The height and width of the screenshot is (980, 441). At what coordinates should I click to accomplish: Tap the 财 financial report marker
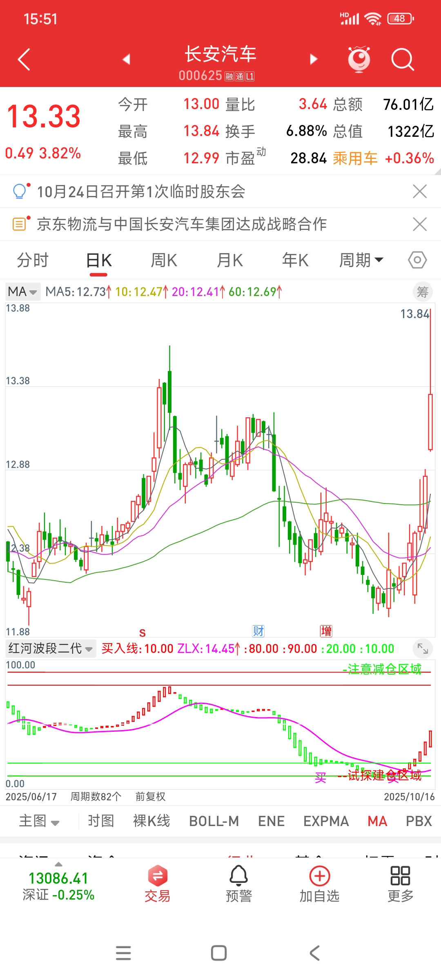pos(258,631)
